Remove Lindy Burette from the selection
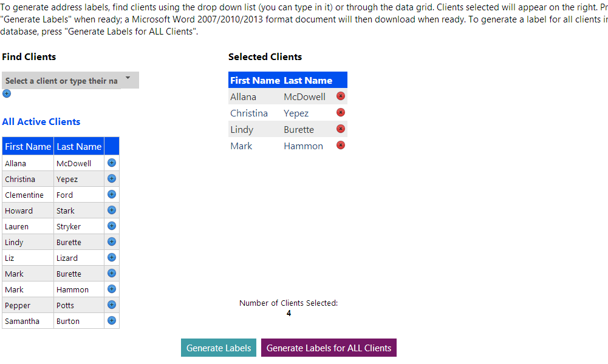Viewport: 608px width, 364px height. tap(341, 129)
